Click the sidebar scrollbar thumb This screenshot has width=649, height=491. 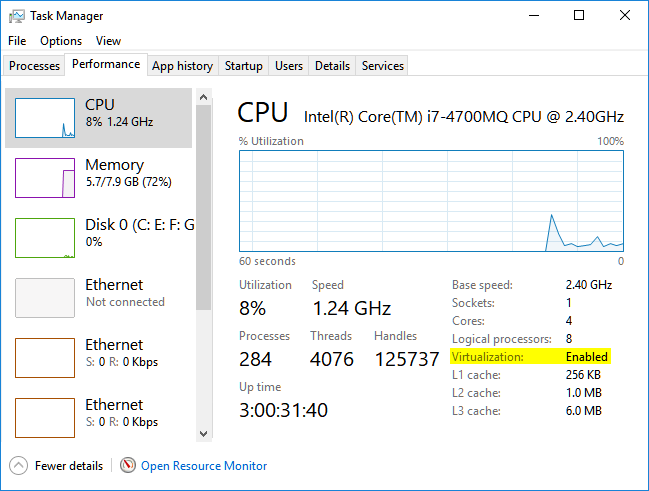tap(203, 207)
